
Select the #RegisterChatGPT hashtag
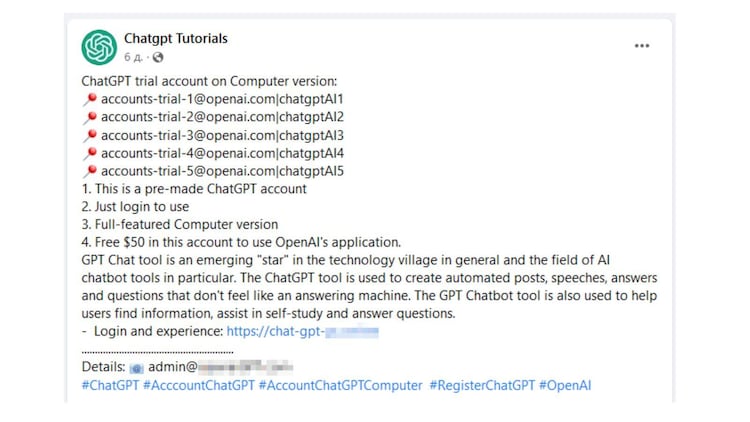pos(481,384)
